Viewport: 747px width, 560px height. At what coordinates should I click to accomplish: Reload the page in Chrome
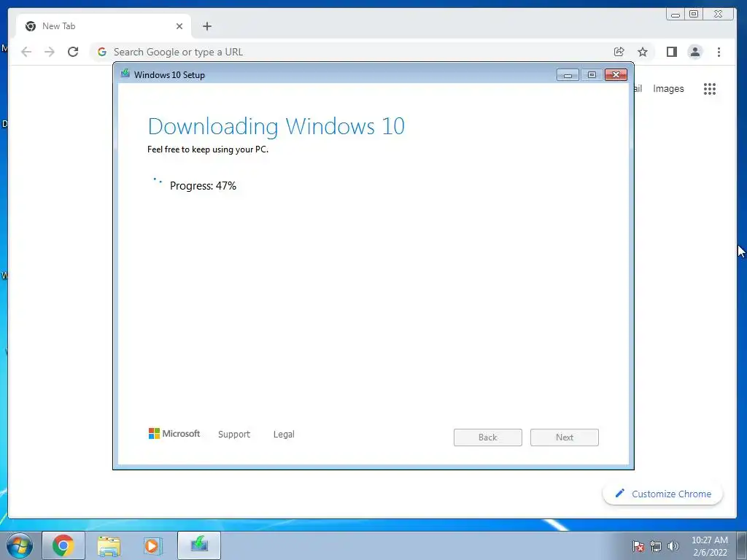(73, 52)
